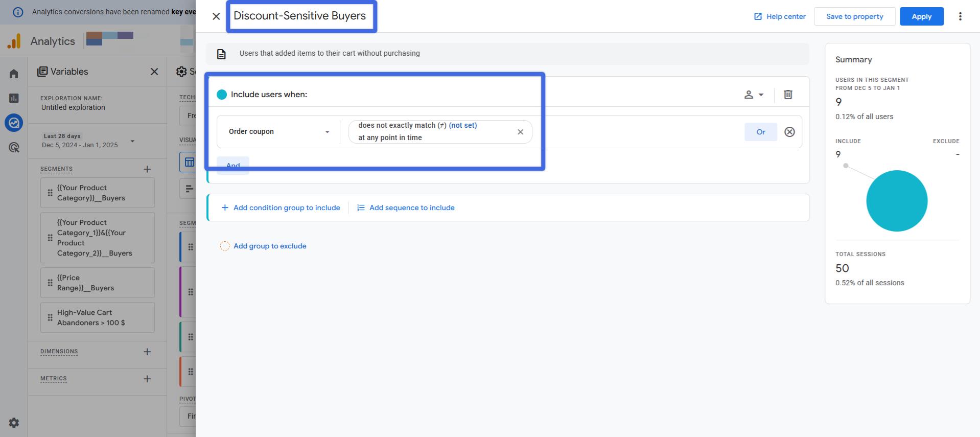The height and width of the screenshot is (437, 980).
Task: Click the teal include pie chart
Action: 897,201
